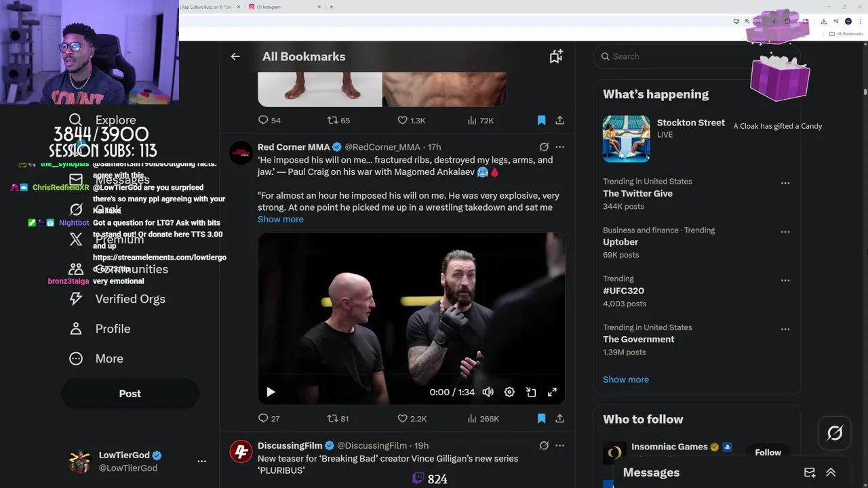This screenshot has height=488, width=868.
Task: Compose a new message in Messages drawer
Action: click(x=810, y=472)
